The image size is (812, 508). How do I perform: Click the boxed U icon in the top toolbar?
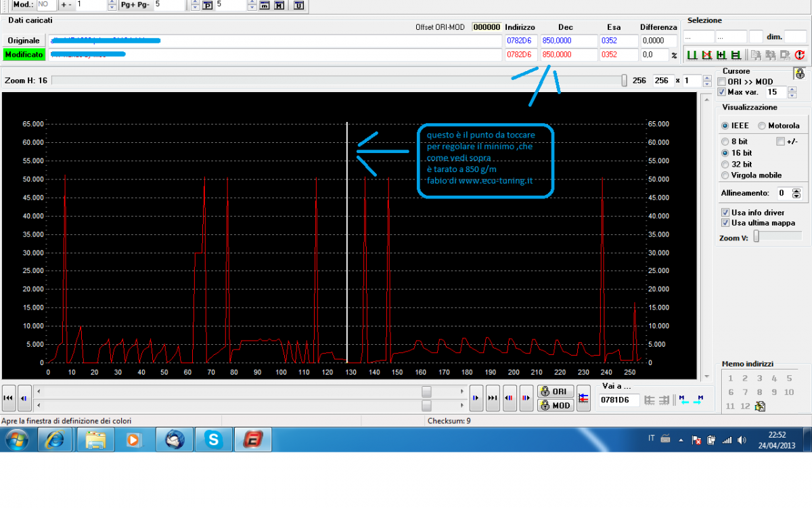point(298,5)
